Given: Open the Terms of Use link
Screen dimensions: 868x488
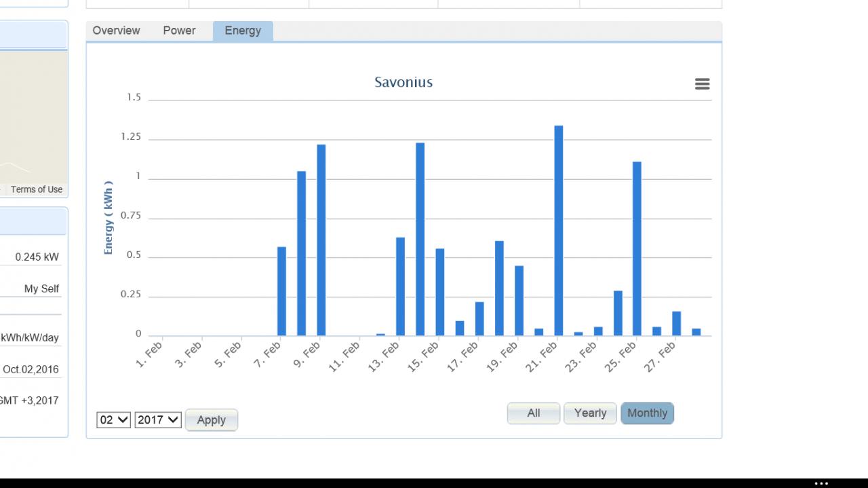Looking at the screenshot, I should pyautogui.click(x=37, y=189).
